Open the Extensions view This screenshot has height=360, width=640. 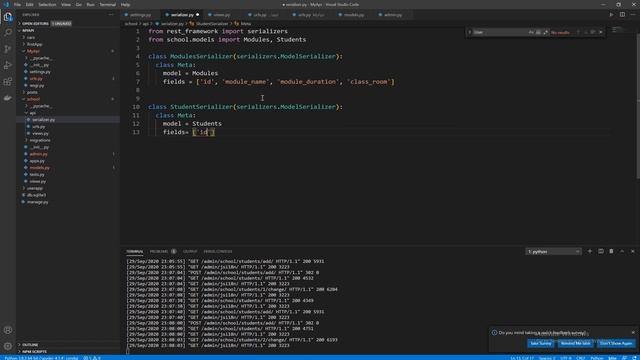click(x=8, y=82)
